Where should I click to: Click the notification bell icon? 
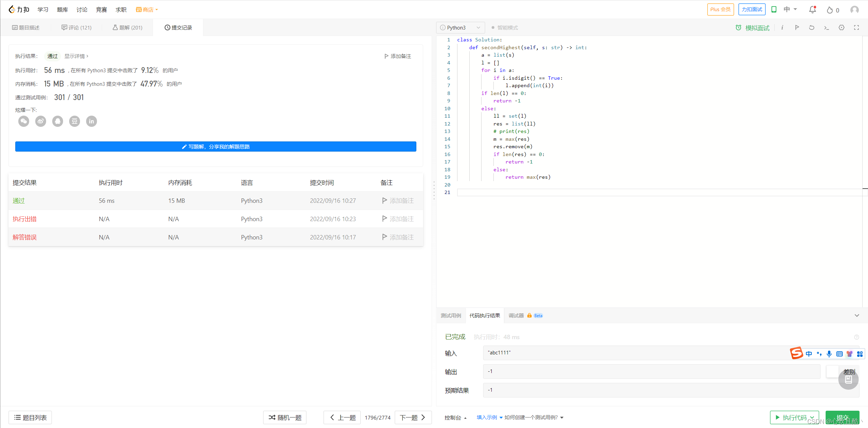tap(812, 10)
